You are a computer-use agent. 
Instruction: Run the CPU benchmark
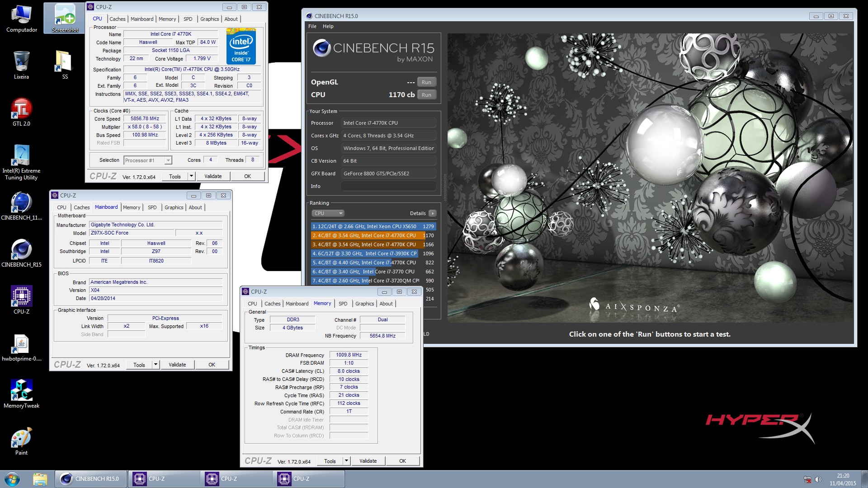tap(426, 95)
